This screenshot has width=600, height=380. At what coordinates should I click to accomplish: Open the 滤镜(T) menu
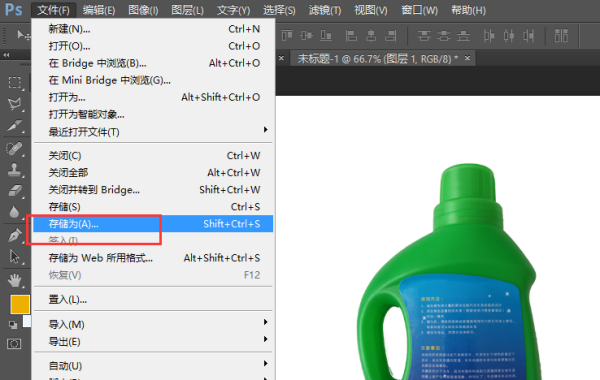[x=324, y=10]
